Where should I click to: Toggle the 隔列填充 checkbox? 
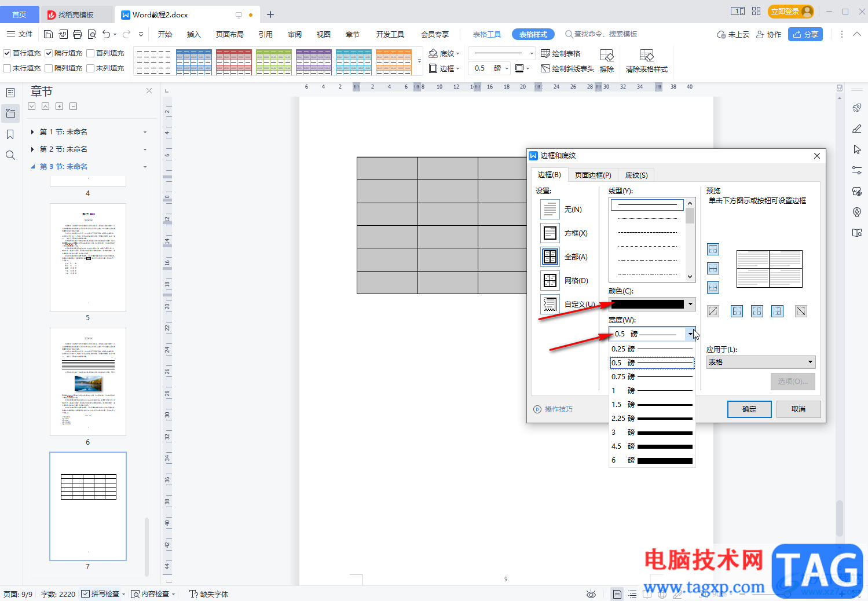pos(49,68)
